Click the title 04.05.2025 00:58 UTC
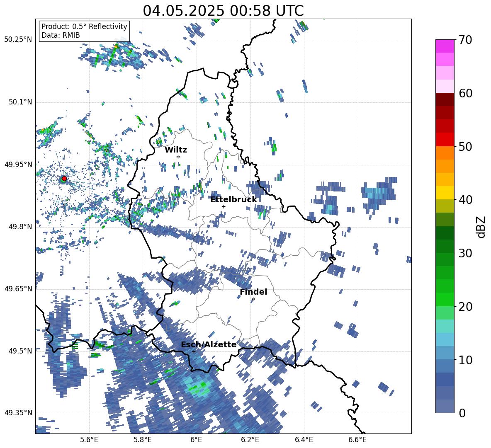 pos(223,11)
